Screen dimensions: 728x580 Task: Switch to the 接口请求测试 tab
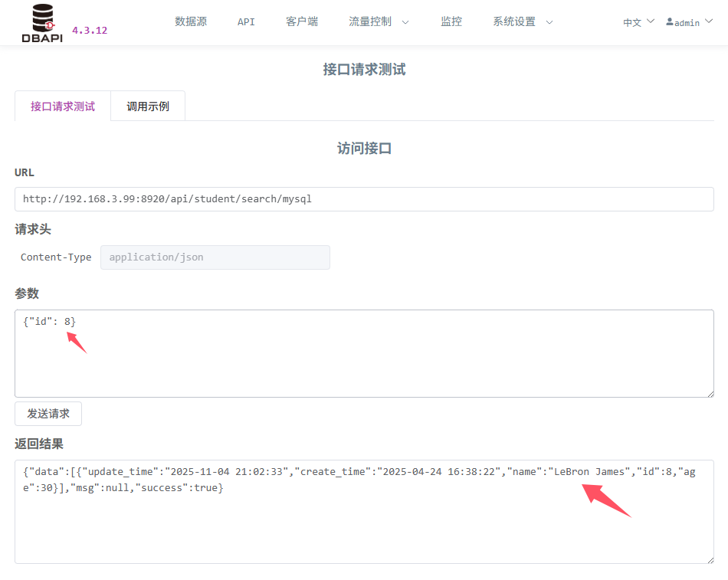pyautogui.click(x=63, y=106)
